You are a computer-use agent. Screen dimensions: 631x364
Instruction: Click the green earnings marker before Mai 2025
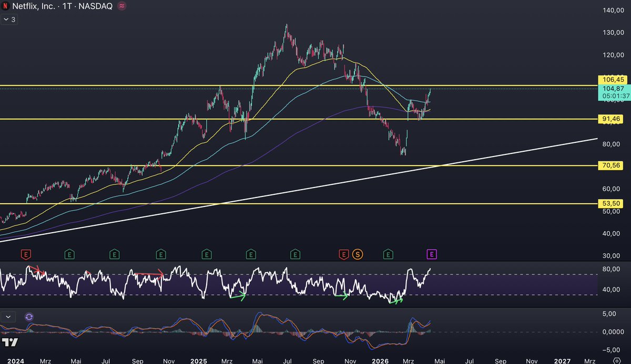(x=251, y=254)
